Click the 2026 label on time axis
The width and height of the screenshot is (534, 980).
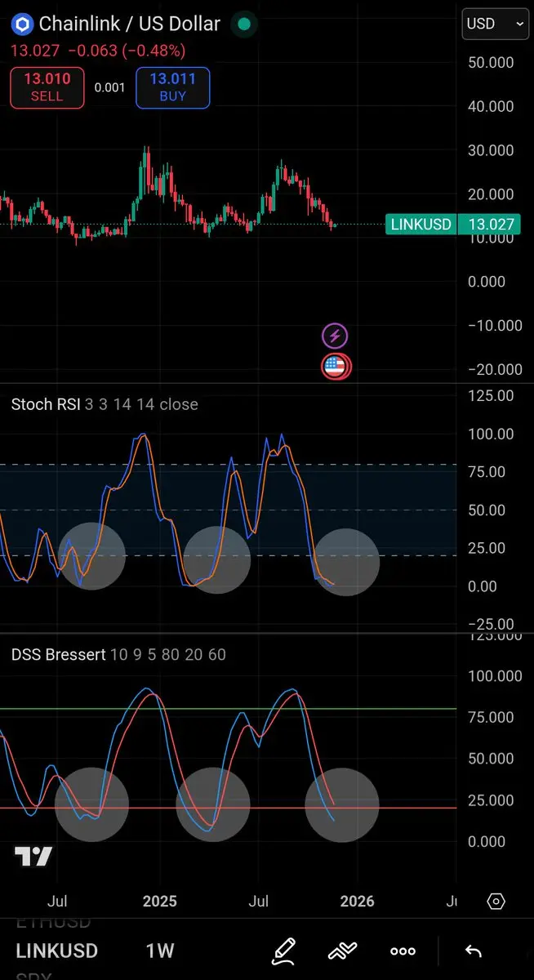point(357,902)
